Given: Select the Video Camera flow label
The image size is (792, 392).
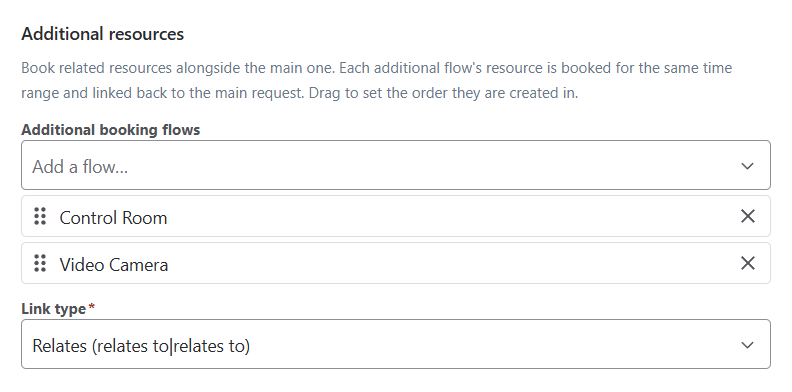Looking at the screenshot, I should (x=114, y=265).
